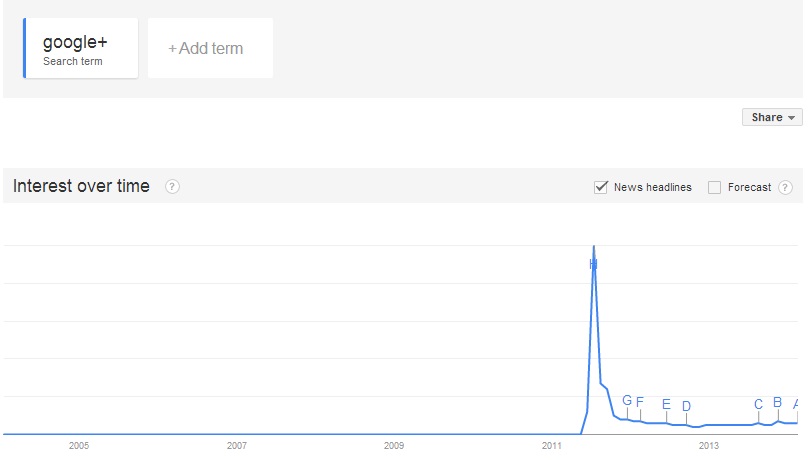The height and width of the screenshot is (460, 812).
Task: Select news headline marker C
Action: coord(758,404)
